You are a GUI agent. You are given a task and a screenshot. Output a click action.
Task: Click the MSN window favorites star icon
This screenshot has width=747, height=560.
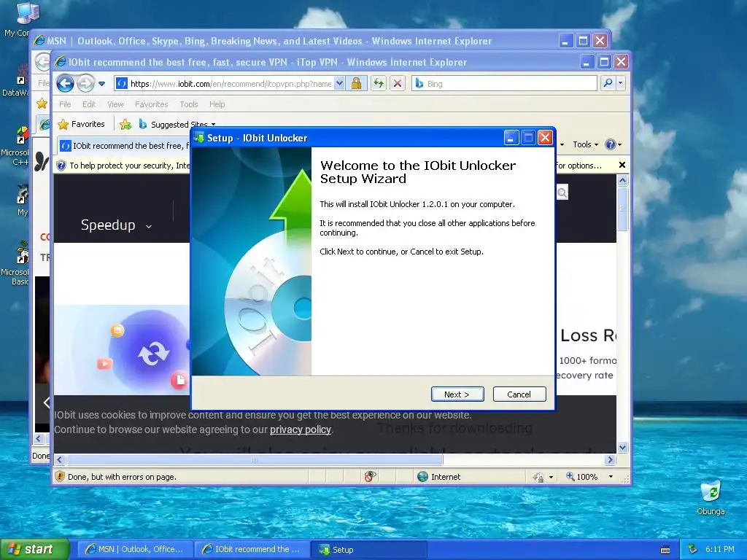(42, 104)
